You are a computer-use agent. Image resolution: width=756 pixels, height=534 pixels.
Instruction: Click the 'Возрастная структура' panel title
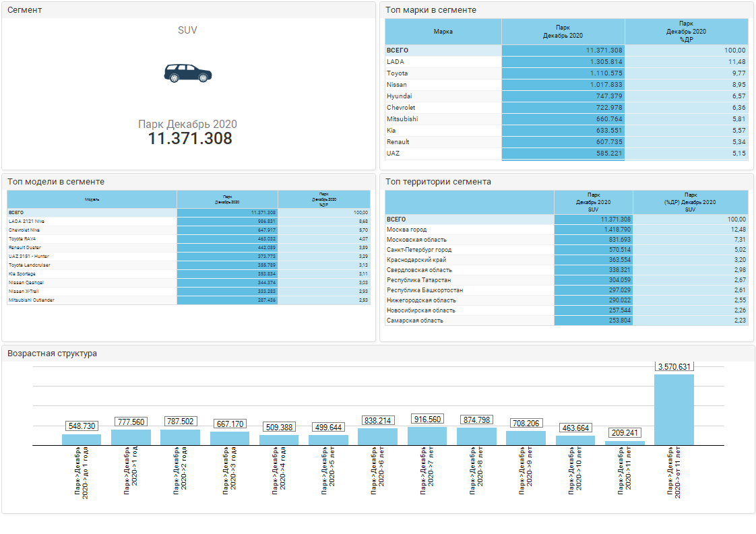(x=52, y=354)
